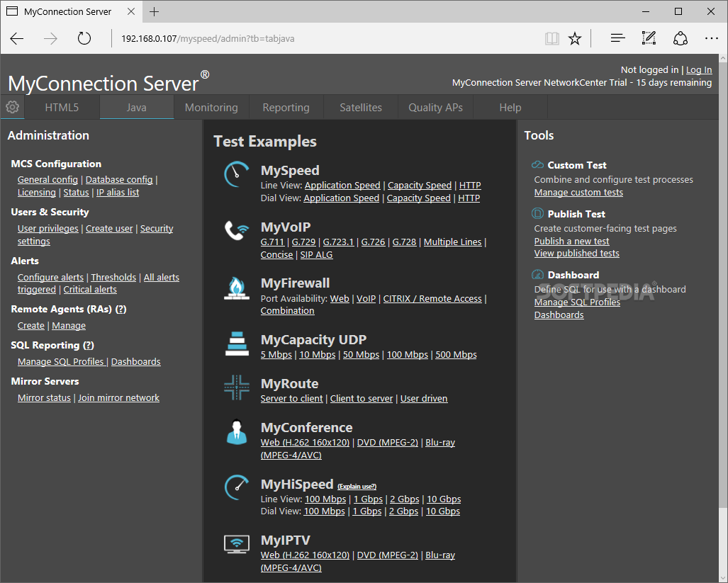Open the Thresholds link
Image resolution: width=728 pixels, height=583 pixels.
tap(113, 277)
